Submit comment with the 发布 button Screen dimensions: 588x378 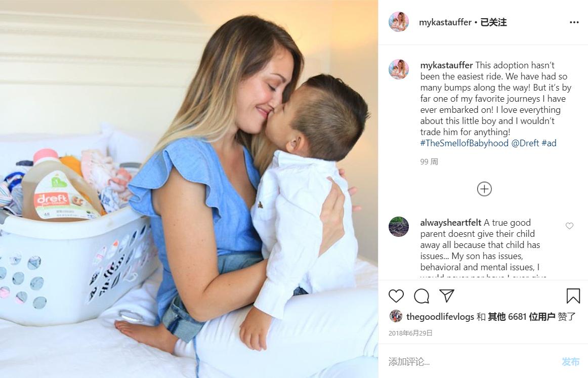(570, 361)
